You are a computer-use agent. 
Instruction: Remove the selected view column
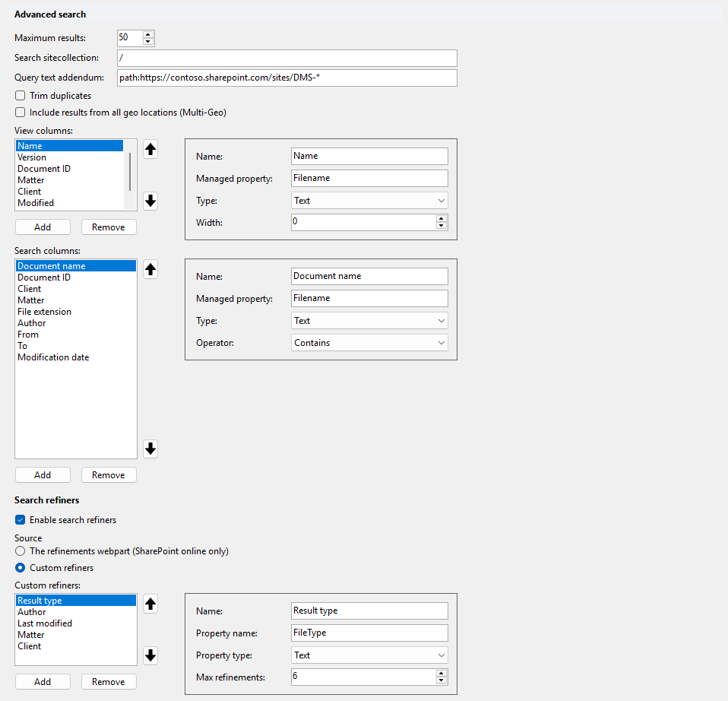point(109,227)
